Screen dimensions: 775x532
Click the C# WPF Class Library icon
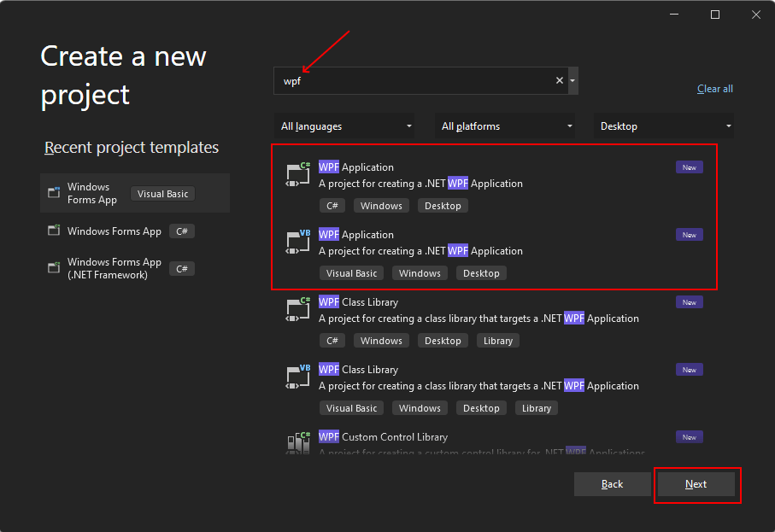point(296,309)
